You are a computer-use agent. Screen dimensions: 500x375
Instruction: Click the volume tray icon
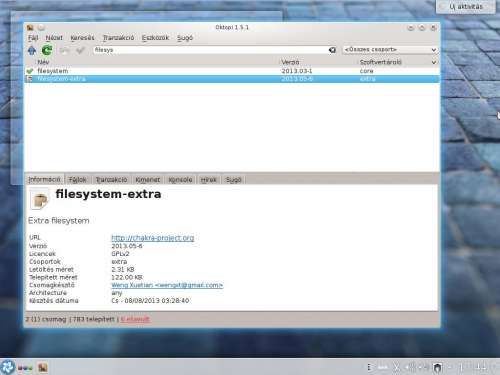(x=411, y=367)
